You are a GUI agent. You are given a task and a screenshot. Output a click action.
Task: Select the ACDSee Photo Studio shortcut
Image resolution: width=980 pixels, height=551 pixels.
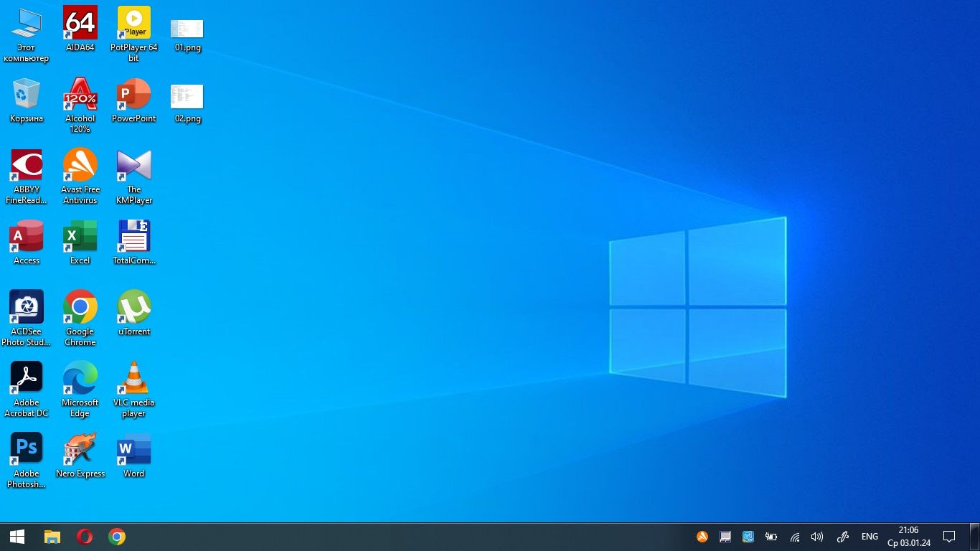[x=27, y=319]
